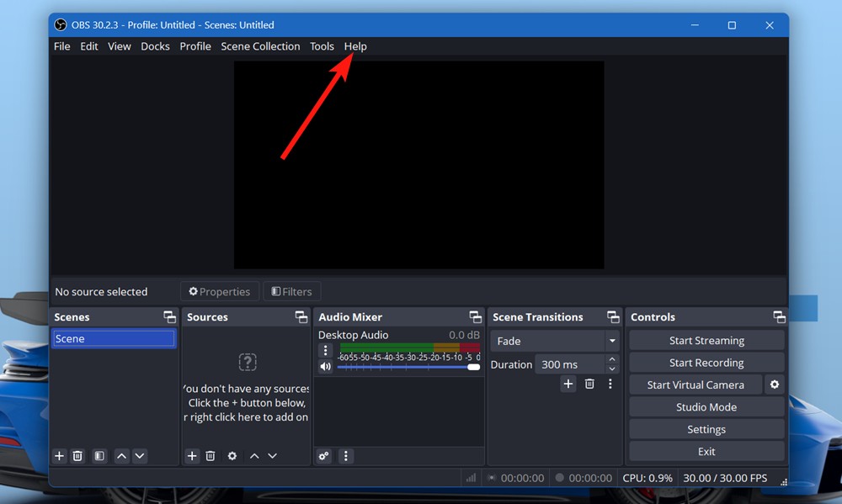
Task: Enable Studio Mode
Action: click(x=706, y=406)
